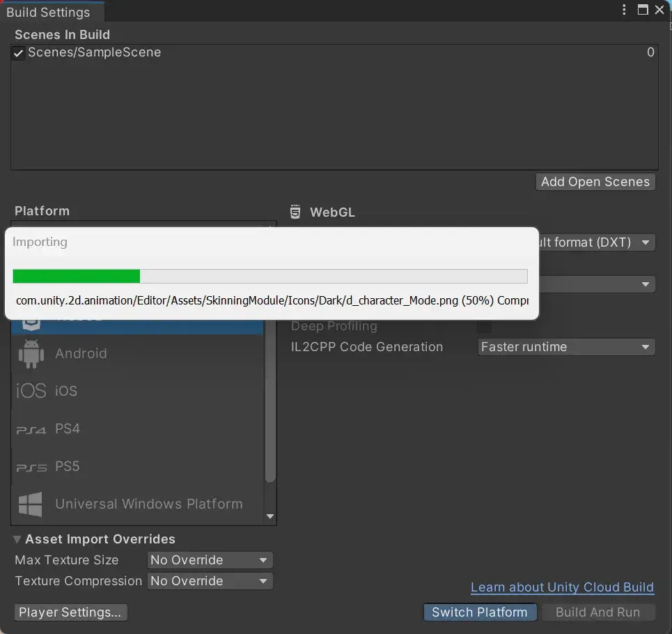
Task: Collapse the Asset Import Overrides section
Action: pyautogui.click(x=17, y=539)
